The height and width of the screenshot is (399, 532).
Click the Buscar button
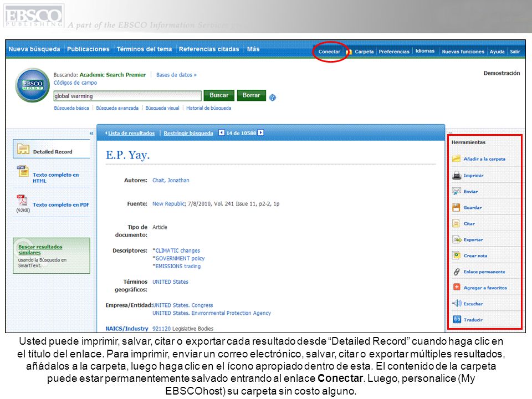219,95
